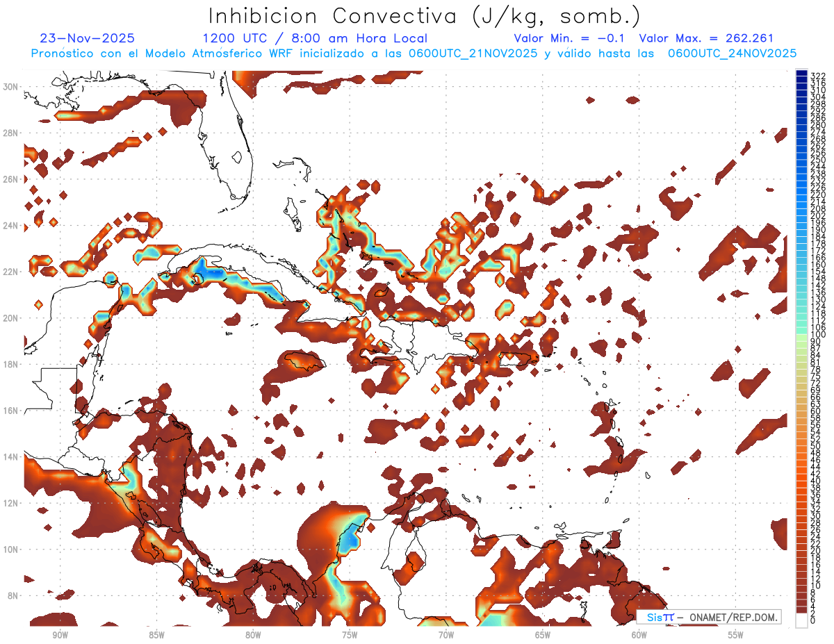The height and width of the screenshot is (644, 834).
Task: Click the '55W' longitude label
Action: [x=736, y=634]
